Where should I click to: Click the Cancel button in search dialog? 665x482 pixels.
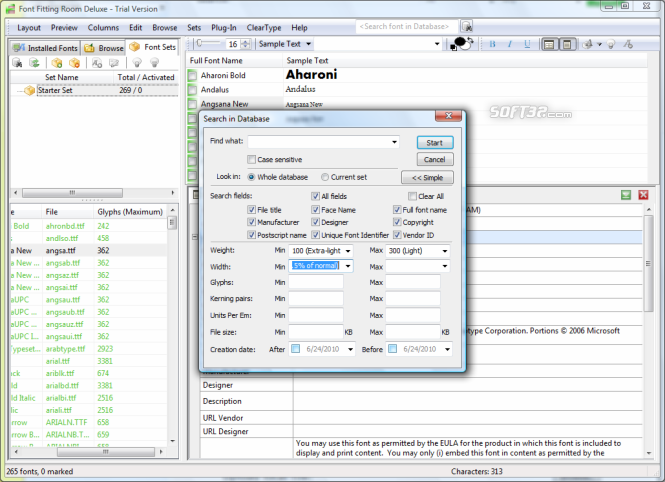[x=435, y=159]
